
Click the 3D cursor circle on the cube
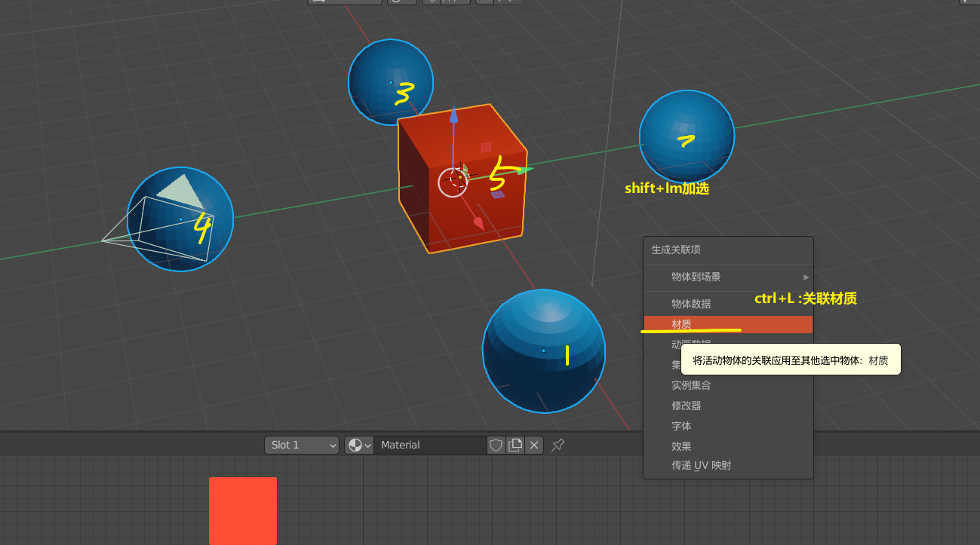tap(453, 182)
